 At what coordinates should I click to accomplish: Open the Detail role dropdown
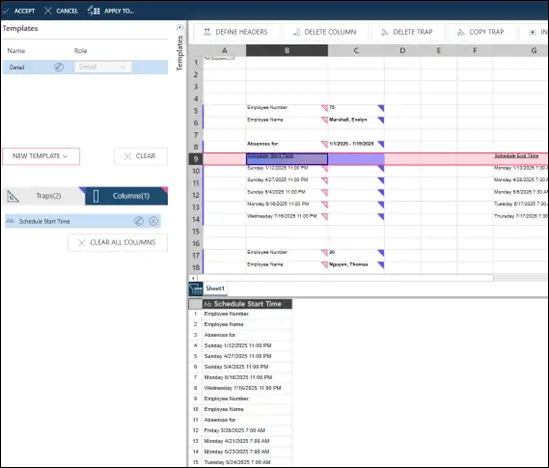[x=103, y=67]
